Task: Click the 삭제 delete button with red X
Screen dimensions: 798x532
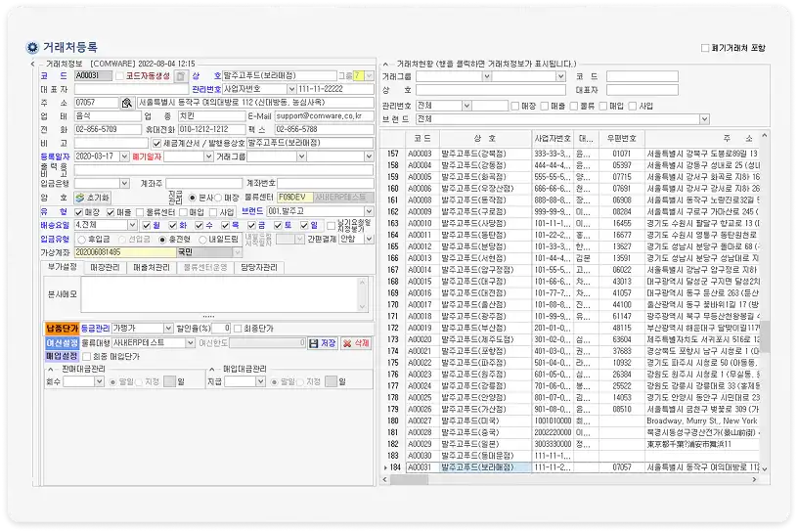Action: [356, 343]
